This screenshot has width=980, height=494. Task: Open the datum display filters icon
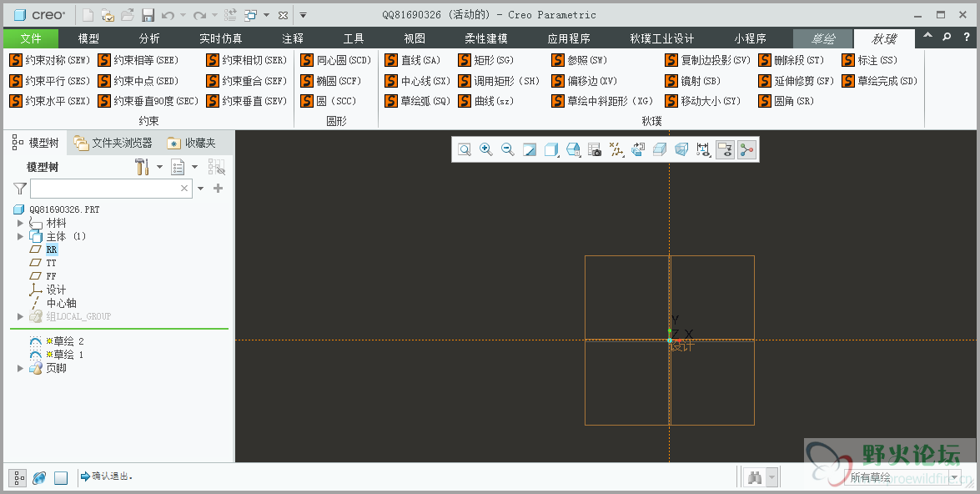coord(617,149)
